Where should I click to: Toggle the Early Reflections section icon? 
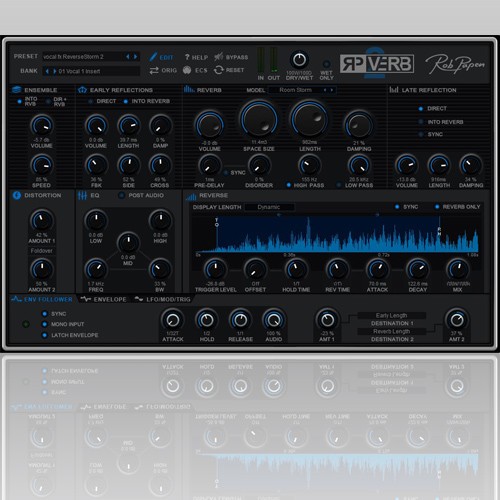pyautogui.click(x=82, y=90)
